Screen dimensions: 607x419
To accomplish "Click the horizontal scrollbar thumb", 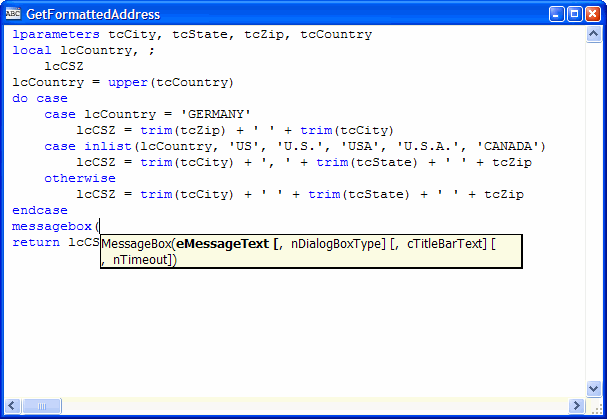I will coord(41,406).
